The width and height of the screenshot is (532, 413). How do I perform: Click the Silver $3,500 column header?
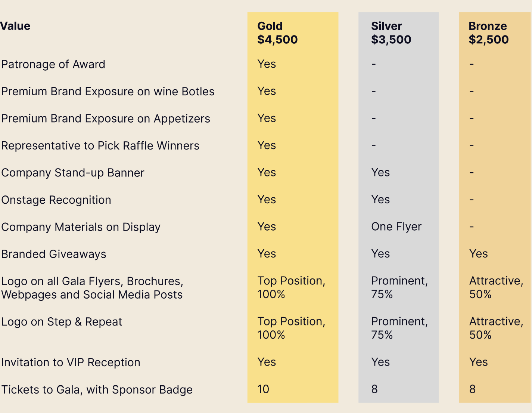coord(391,33)
